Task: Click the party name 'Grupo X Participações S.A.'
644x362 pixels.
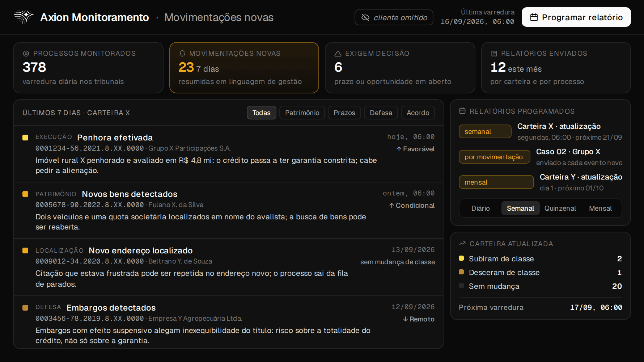Action: [x=190, y=148]
